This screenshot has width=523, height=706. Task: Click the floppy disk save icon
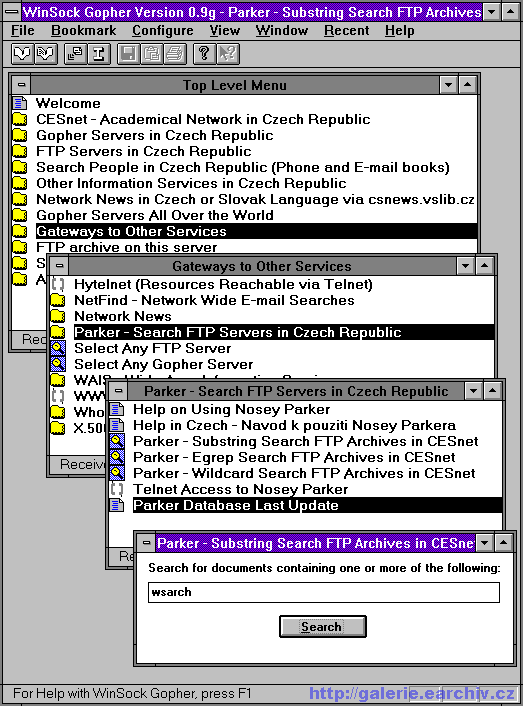[128, 54]
